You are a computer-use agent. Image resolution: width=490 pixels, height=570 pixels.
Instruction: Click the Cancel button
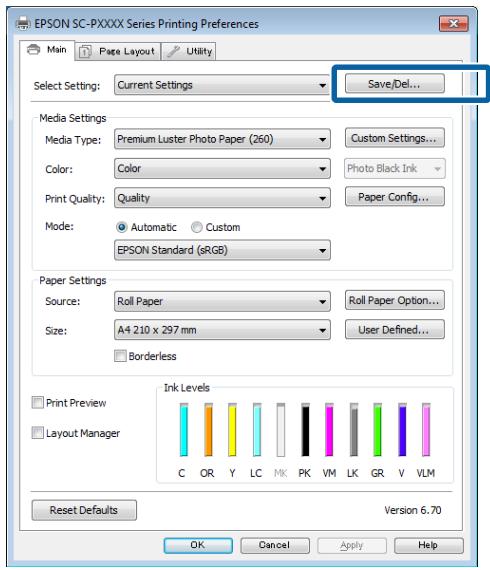click(x=275, y=545)
